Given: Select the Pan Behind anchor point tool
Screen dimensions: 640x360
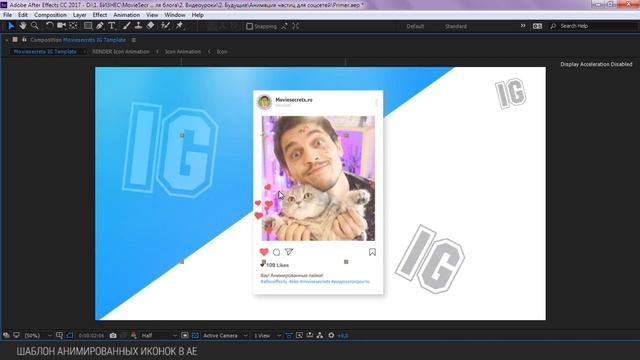Looking at the screenshot, I should click(x=73, y=26).
